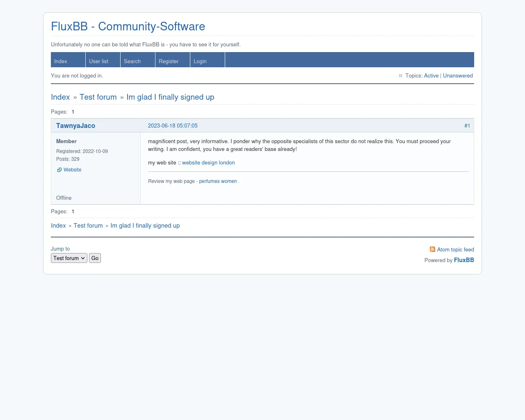Click the #1 post number link
The width and height of the screenshot is (525, 420).
pos(467,126)
